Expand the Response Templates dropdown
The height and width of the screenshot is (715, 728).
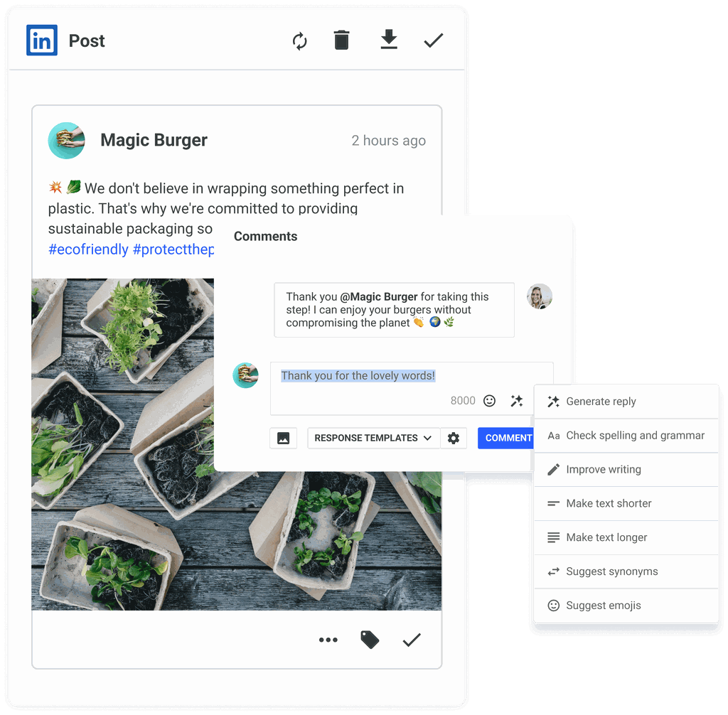coord(373,438)
